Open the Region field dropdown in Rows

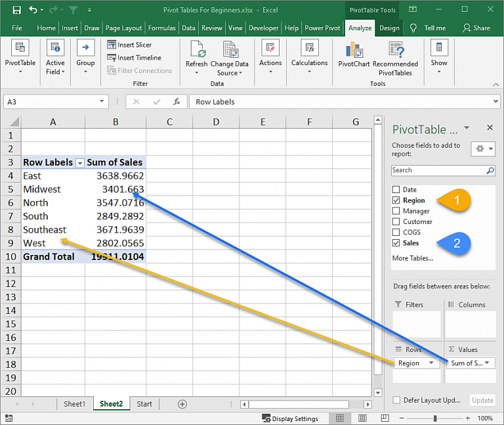click(431, 363)
